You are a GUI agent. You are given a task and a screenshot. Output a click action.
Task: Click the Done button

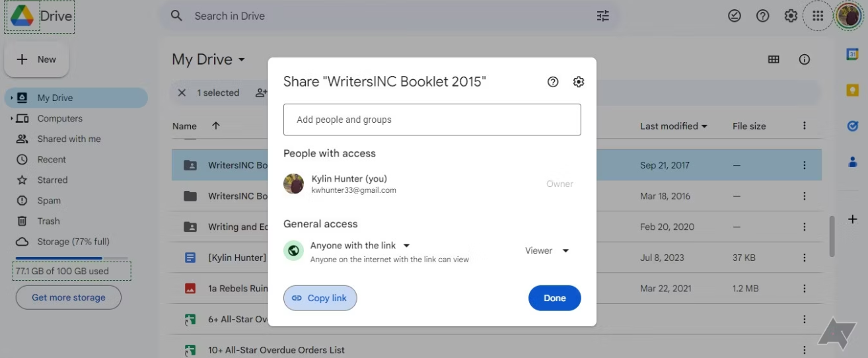tap(555, 298)
